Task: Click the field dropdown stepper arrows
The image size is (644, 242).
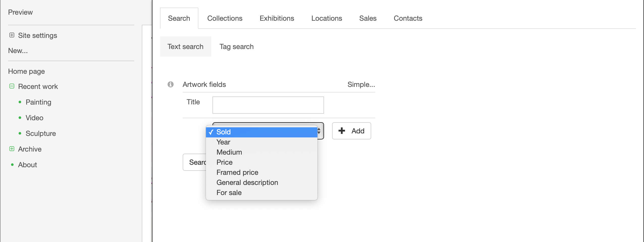Action: [319, 131]
